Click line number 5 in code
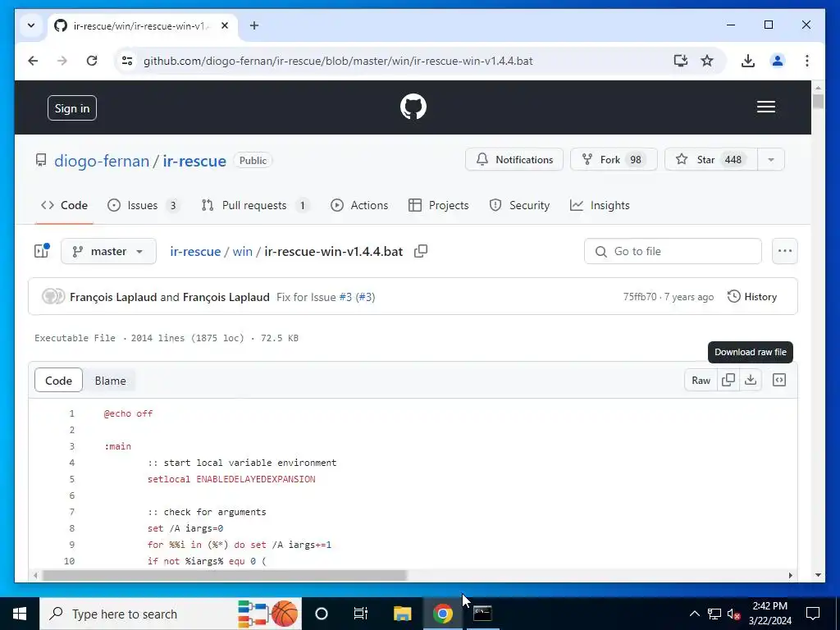Image resolution: width=840 pixels, height=630 pixels. tap(72, 479)
